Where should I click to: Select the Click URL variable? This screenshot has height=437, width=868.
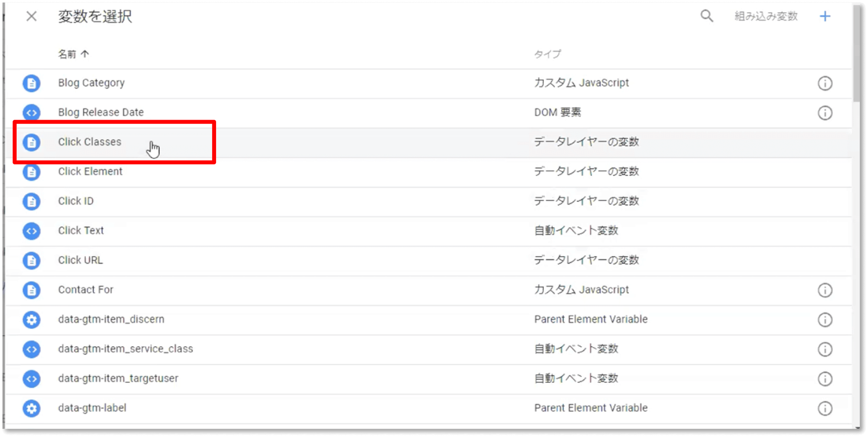tap(81, 260)
